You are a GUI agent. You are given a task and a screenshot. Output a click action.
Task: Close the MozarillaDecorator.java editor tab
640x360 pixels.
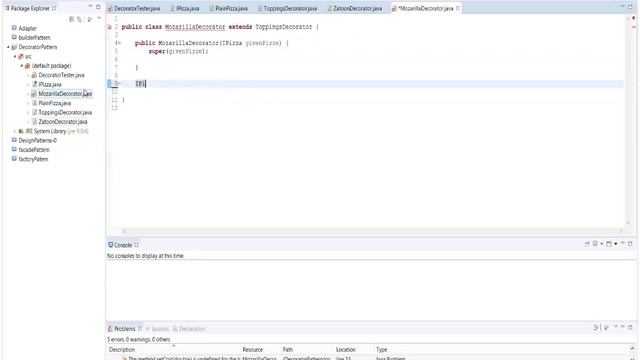click(458, 8)
